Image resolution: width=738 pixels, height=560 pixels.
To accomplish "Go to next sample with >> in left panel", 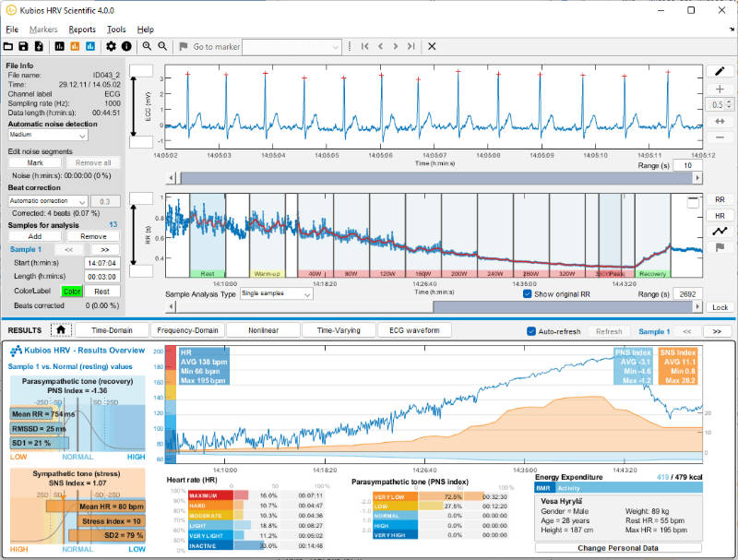I will (104, 249).
